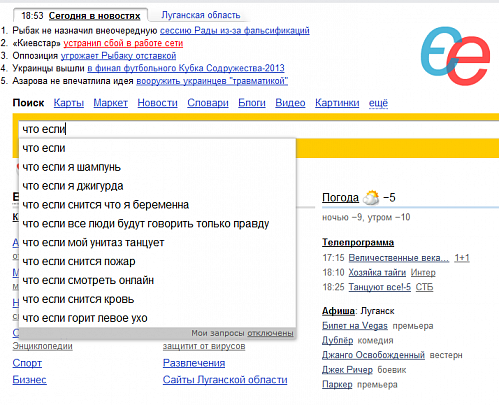
Task: Open the Телепрограмма heading link
Action: pos(358,242)
